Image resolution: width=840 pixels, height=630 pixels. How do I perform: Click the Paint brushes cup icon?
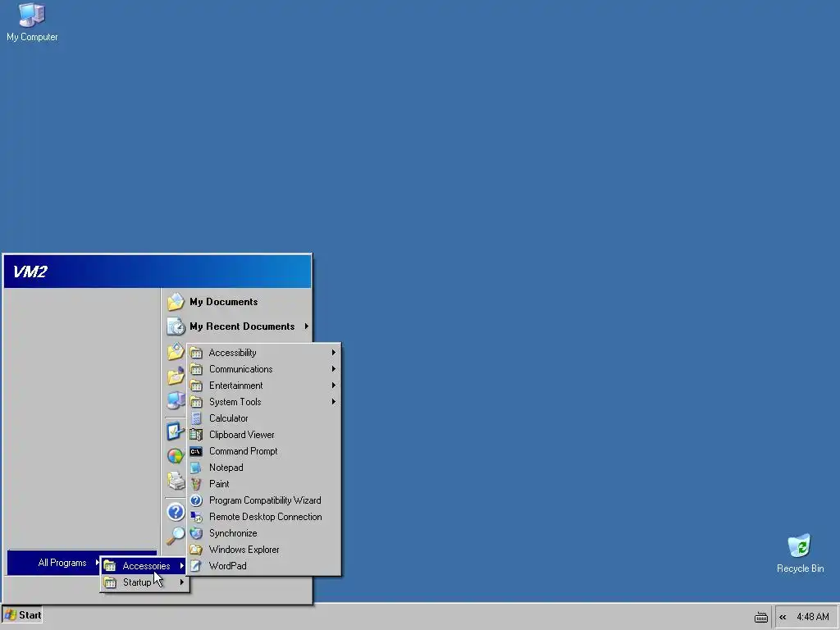pos(196,484)
